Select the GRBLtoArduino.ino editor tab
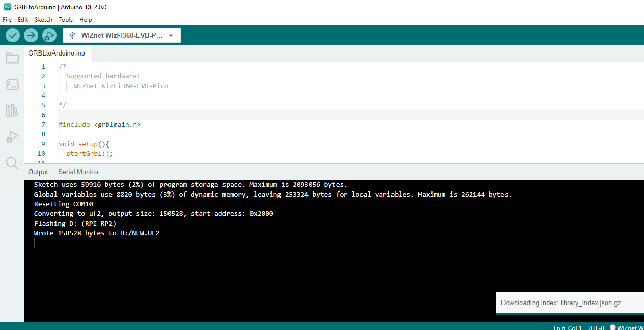Viewport: 644px width, 330px height. point(57,53)
